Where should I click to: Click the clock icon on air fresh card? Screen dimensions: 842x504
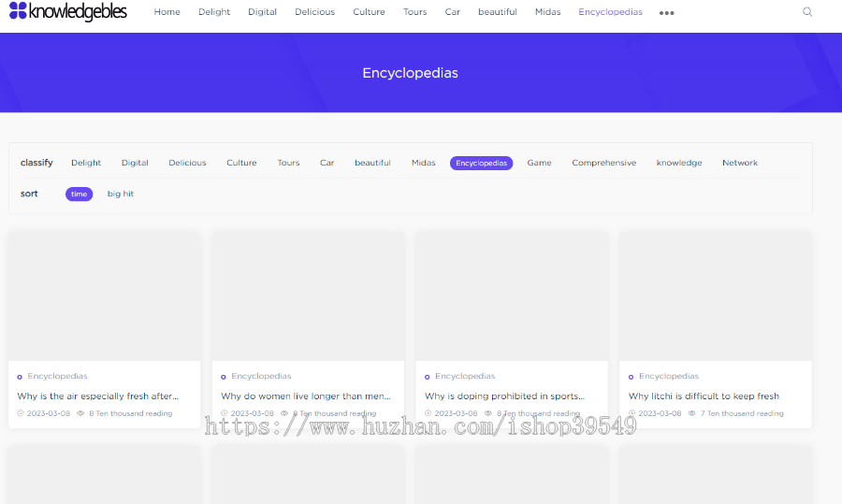coord(21,413)
